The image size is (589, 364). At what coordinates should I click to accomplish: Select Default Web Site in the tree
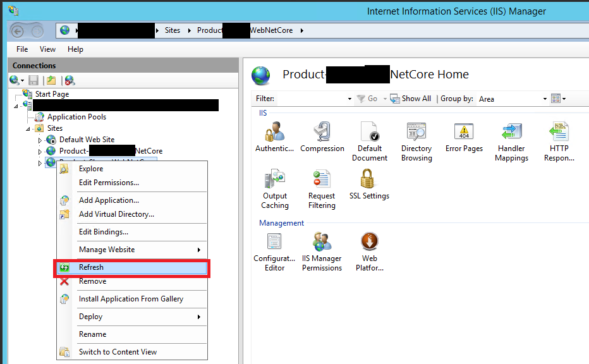coord(87,140)
